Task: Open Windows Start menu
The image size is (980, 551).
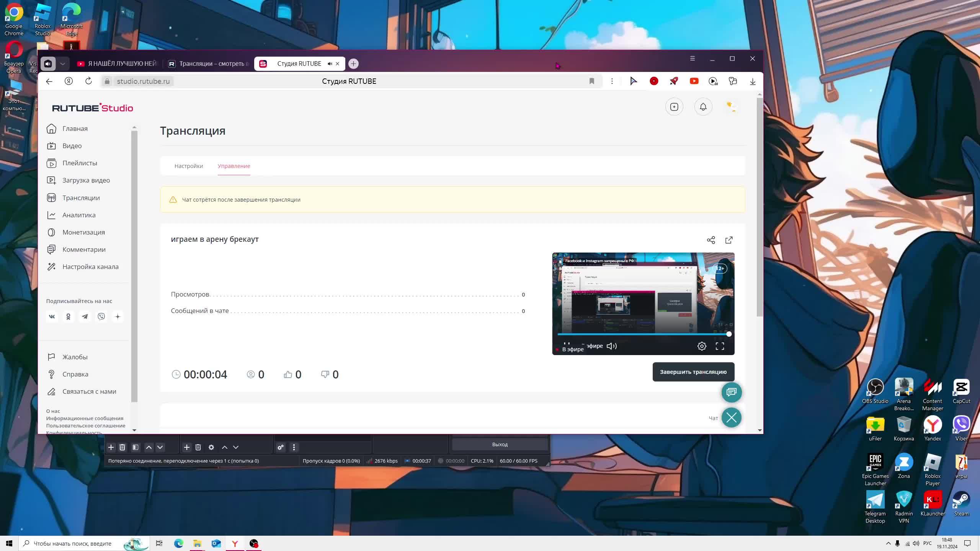Action: (x=9, y=543)
